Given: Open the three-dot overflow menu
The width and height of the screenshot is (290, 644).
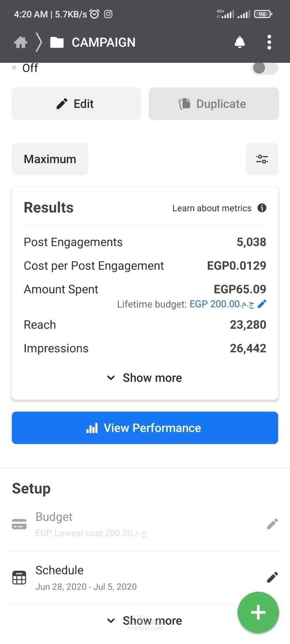Looking at the screenshot, I should tap(269, 42).
